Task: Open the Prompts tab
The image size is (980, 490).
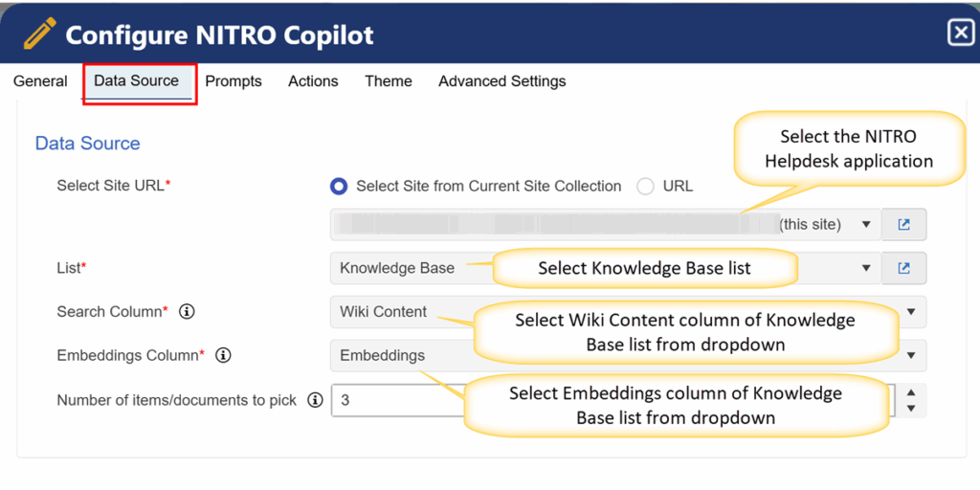Action: point(234,81)
